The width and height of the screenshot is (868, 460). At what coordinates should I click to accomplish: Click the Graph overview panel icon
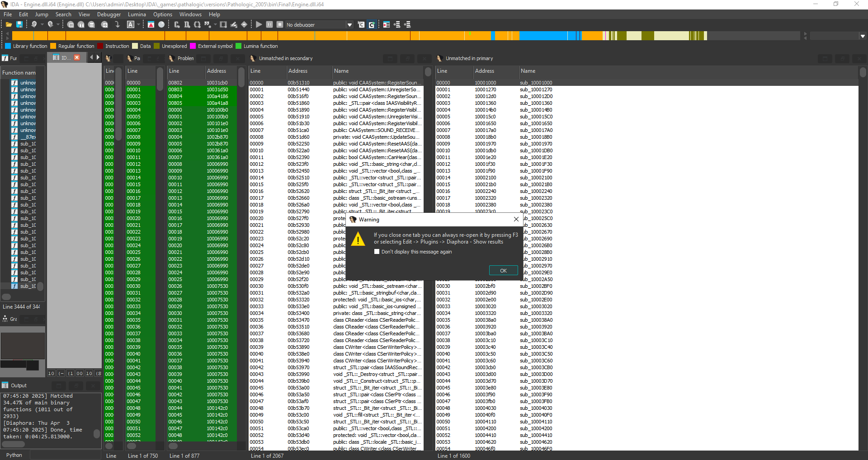point(5,319)
